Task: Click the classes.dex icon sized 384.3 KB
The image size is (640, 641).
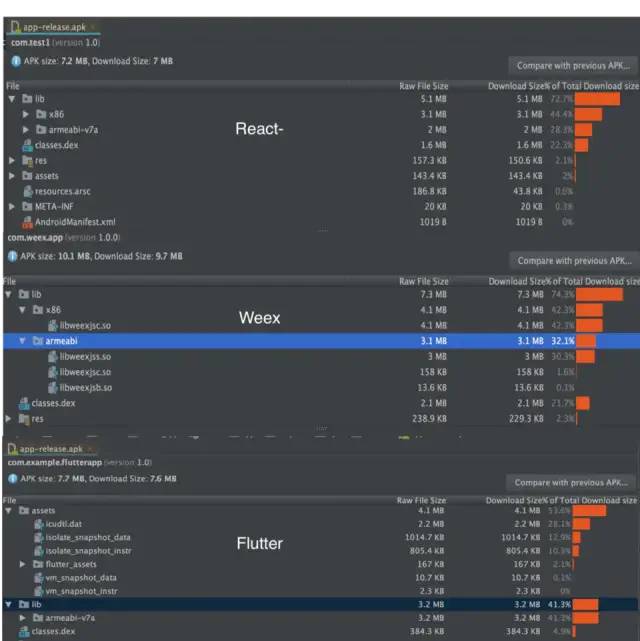Action: click(24, 631)
